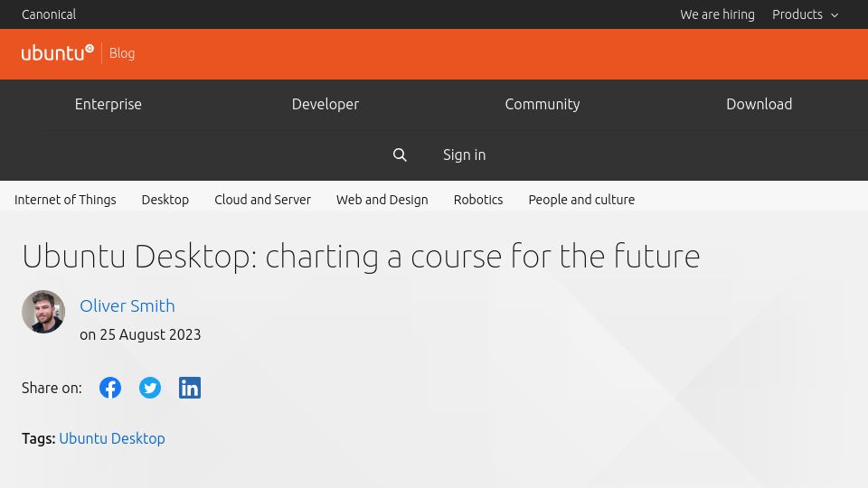
Task: Click Oliver Smith's avatar photo
Action: tap(43, 312)
